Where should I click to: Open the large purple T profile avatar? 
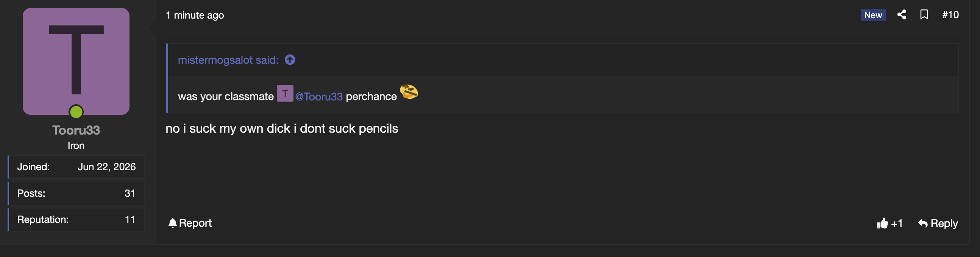[76, 61]
